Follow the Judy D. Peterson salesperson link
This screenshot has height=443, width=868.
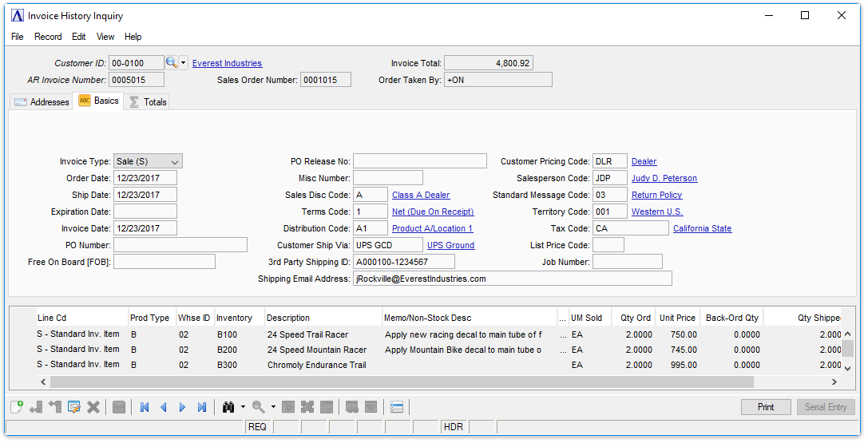pos(664,179)
